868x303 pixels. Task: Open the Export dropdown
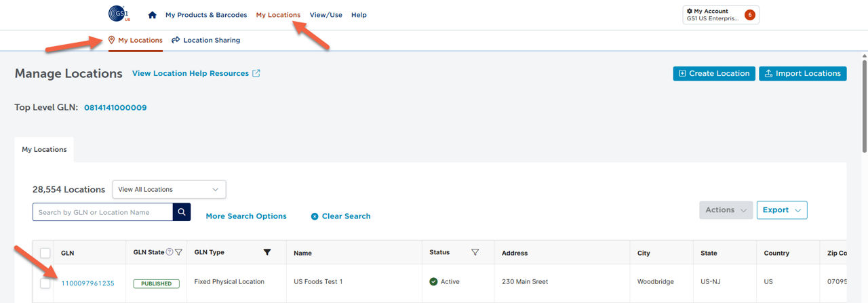[781, 210]
